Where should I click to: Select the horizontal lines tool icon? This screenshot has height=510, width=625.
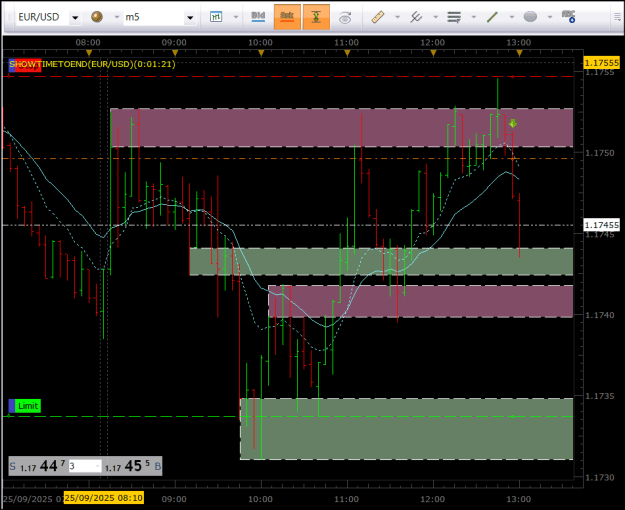point(454,17)
